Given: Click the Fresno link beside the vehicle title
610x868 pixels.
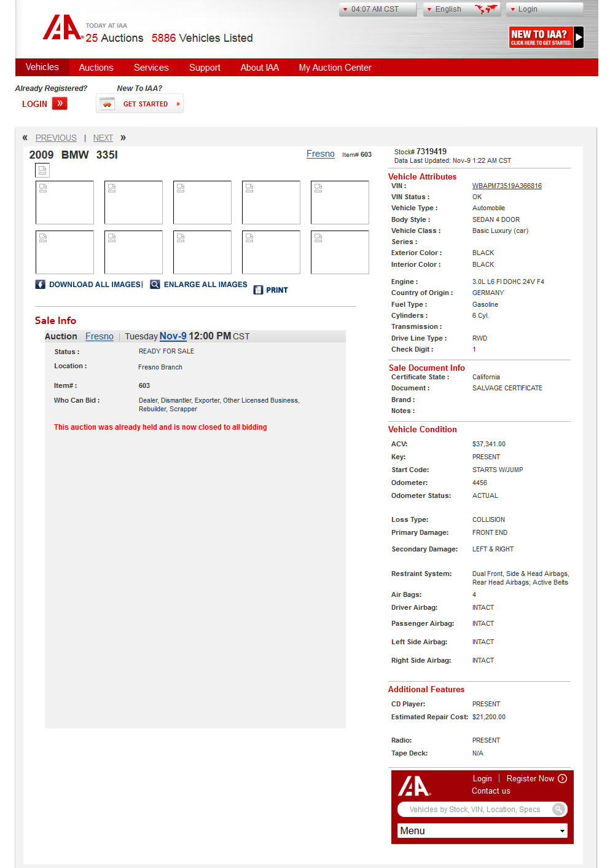Looking at the screenshot, I should point(321,154).
